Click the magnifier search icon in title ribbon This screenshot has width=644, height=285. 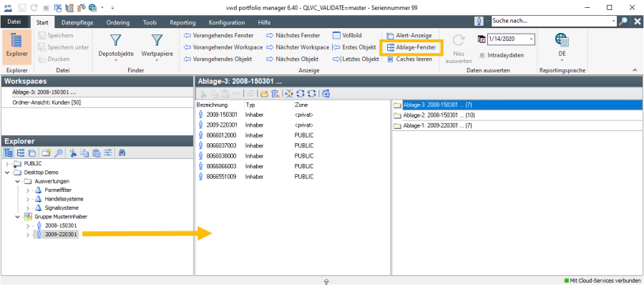click(x=623, y=21)
